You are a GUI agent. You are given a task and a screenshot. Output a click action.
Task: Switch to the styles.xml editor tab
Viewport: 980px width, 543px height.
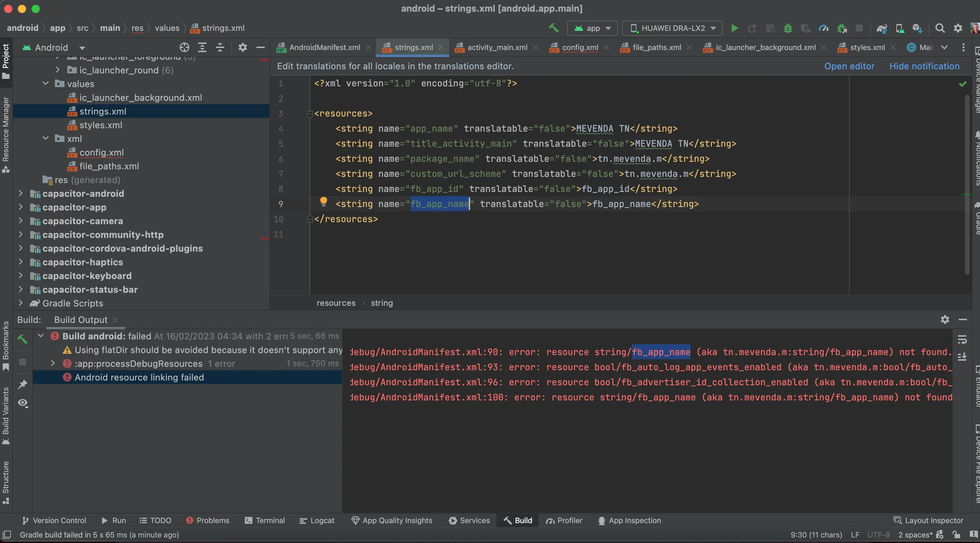[867, 48]
